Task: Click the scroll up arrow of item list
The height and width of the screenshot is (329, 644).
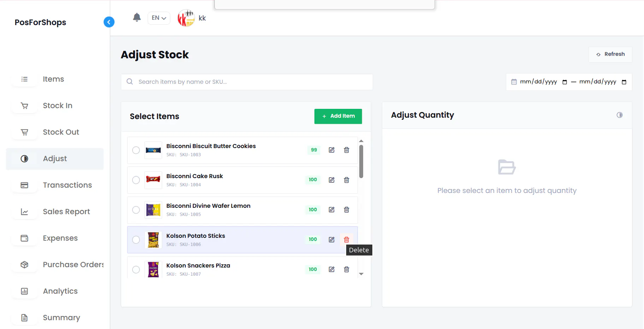Action: pyautogui.click(x=361, y=141)
